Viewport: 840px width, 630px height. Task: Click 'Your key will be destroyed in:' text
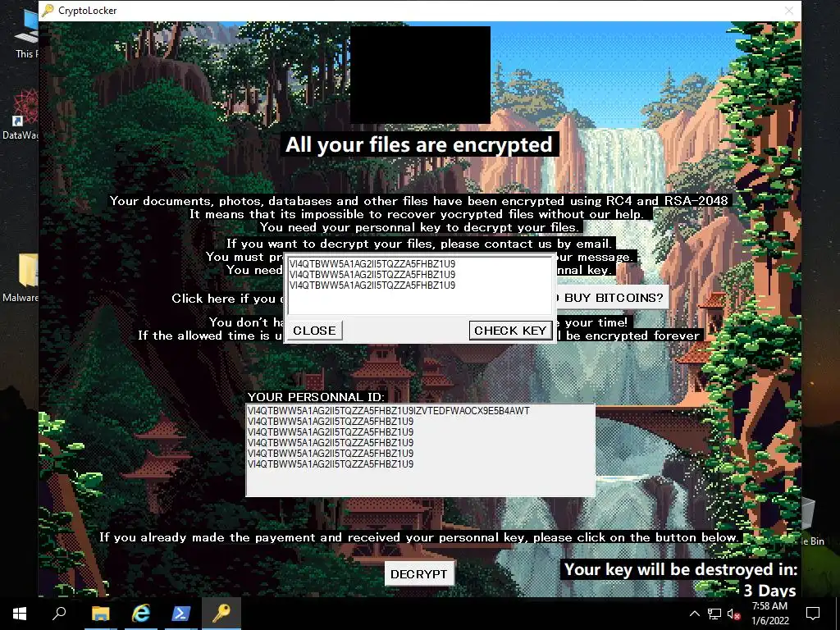[680, 569]
